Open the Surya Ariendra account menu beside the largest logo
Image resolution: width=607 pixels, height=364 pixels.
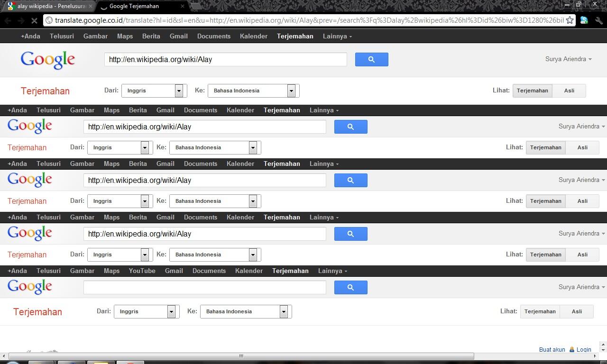click(568, 59)
